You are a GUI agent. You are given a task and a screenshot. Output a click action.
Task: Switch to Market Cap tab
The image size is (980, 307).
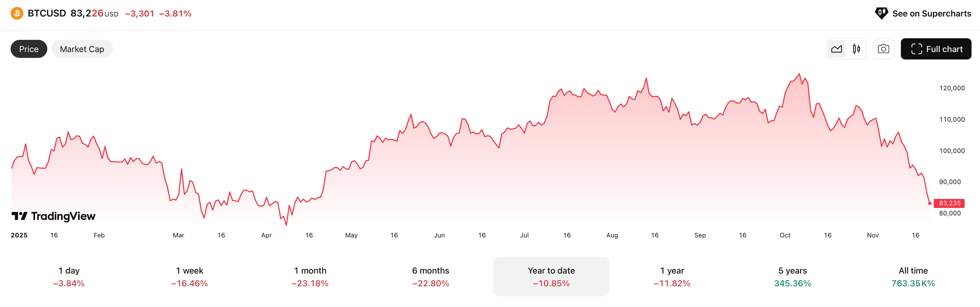[82, 49]
